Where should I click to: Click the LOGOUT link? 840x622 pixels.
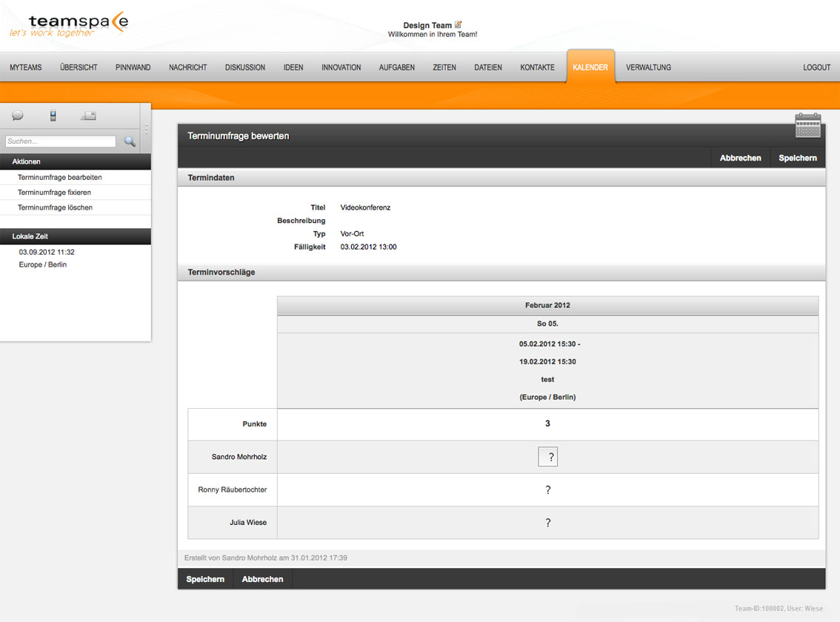coord(816,67)
